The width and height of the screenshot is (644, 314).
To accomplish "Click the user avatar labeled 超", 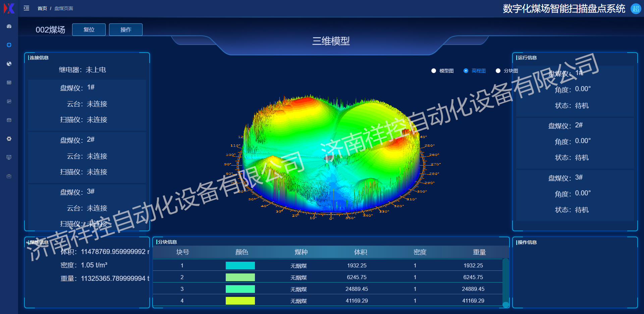I will (x=636, y=9).
